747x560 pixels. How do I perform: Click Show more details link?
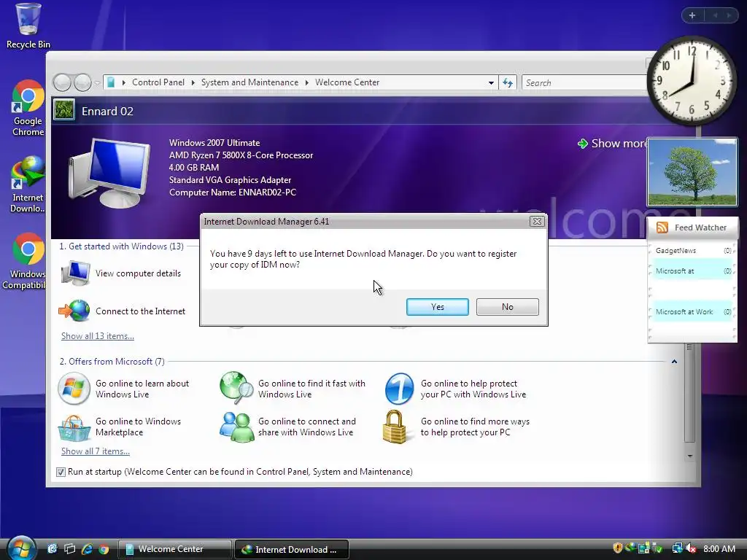click(x=613, y=144)
